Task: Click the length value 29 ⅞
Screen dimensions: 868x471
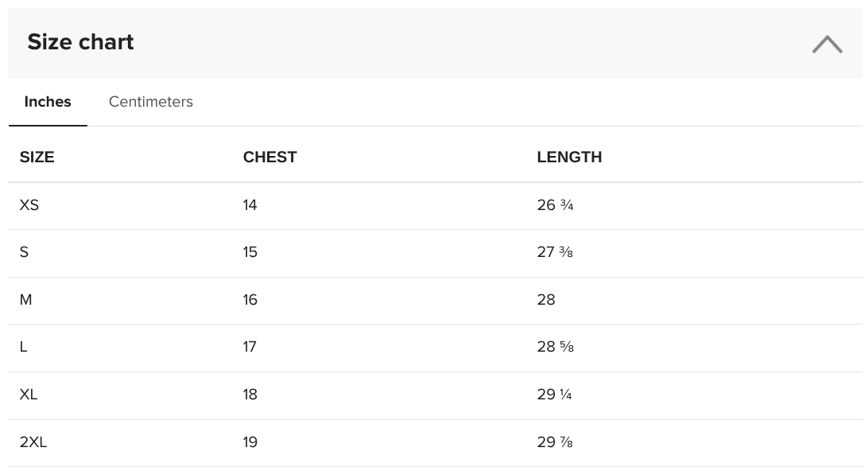Action: (x=555, y=442)
